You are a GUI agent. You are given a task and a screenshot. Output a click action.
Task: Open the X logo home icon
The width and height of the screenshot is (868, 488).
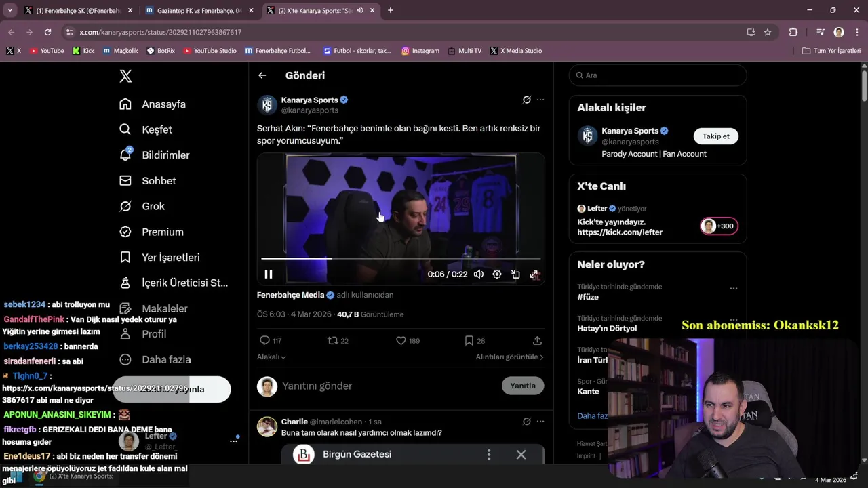(125, 76)
